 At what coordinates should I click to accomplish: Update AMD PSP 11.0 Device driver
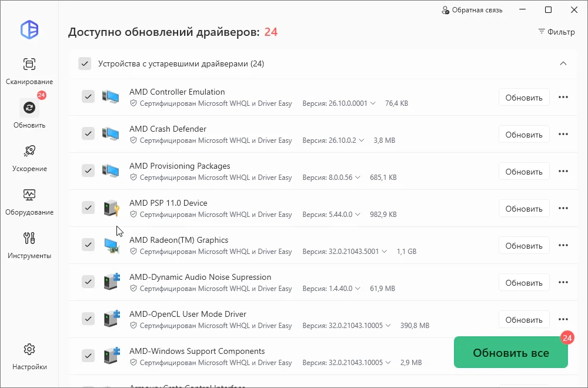coord(524,209)
